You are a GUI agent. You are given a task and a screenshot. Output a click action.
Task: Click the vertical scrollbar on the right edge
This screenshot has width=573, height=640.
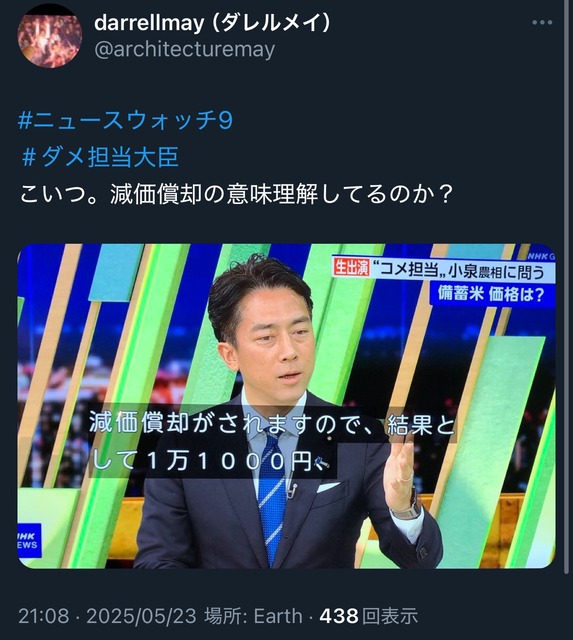click(566, 287)
